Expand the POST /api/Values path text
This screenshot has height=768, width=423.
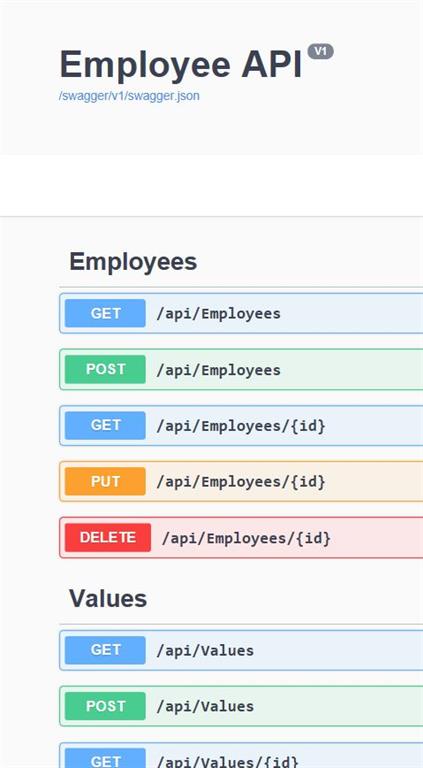coord(205,706)
